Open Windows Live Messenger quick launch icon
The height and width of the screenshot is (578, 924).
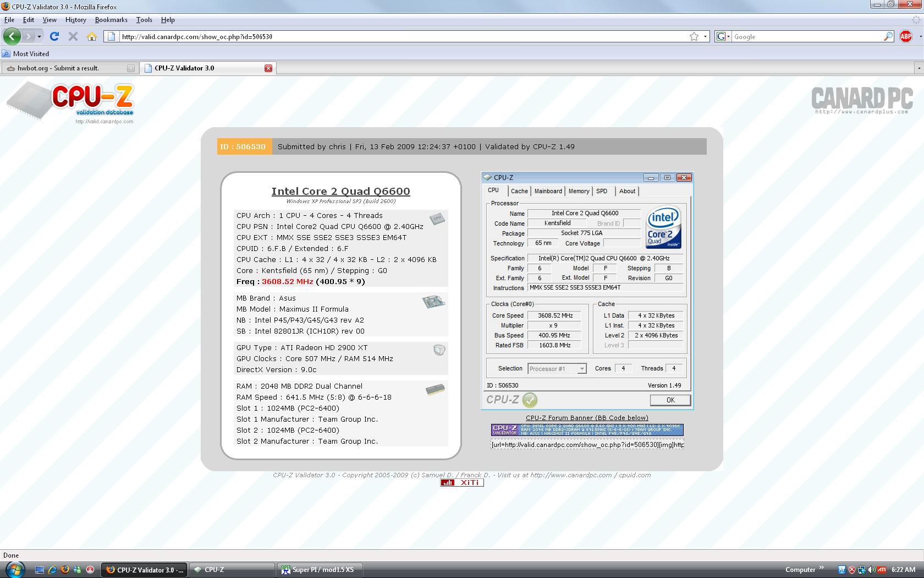click(78, 570)
